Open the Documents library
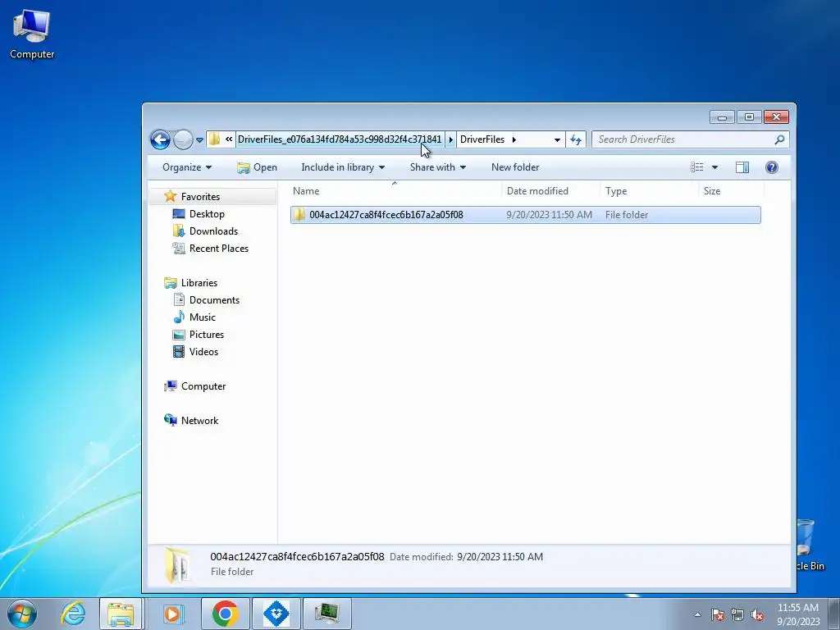The width and height of the screenshot is (840, 630). 214,300
